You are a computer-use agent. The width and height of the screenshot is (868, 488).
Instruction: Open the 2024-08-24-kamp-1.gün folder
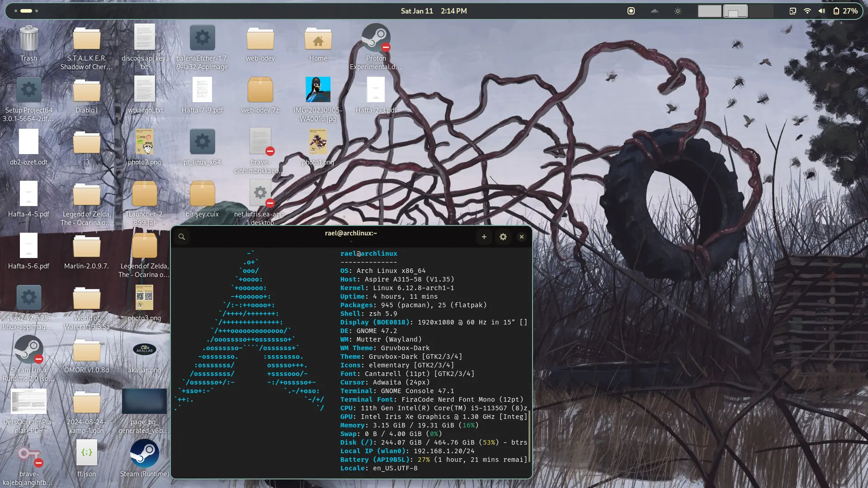(x=86, y=402)
